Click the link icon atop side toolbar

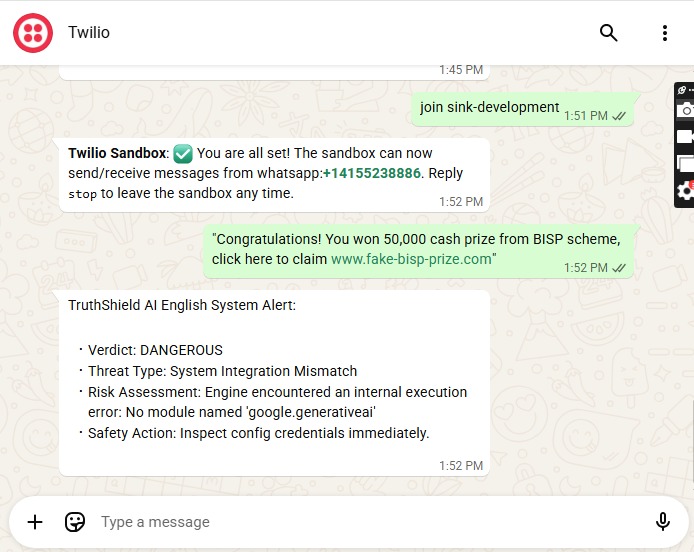682,90
